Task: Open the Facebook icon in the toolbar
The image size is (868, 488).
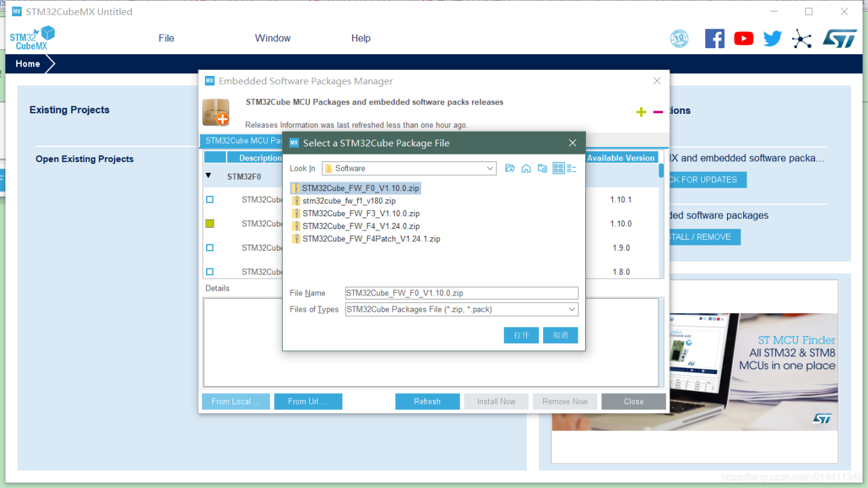Action: [x=715, y=39]
